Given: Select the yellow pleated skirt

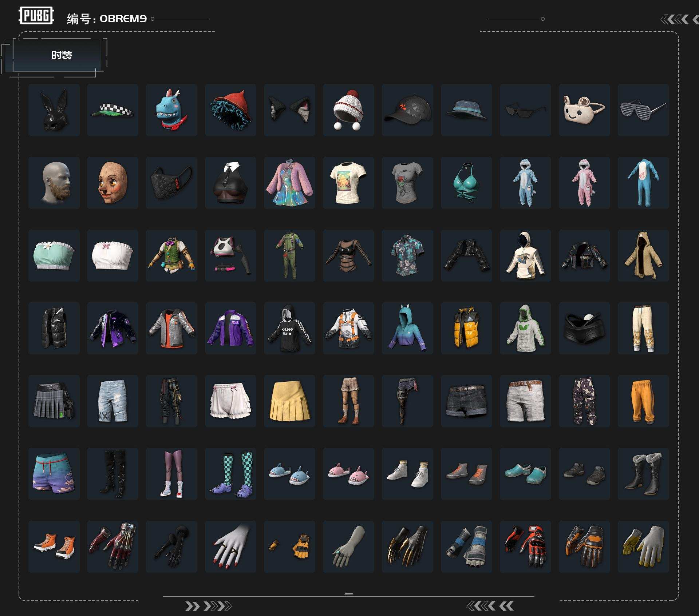Looking at the screenshot, I should pos(289,401).
